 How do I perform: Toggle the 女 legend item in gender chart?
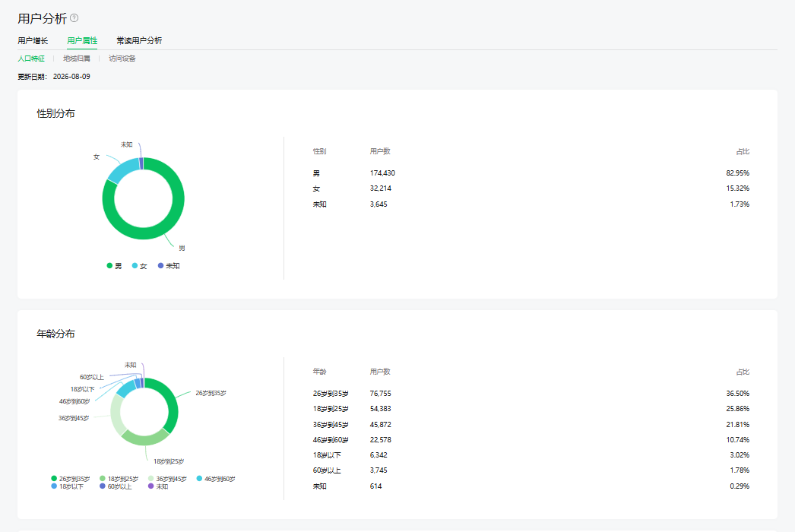point(139,266)
